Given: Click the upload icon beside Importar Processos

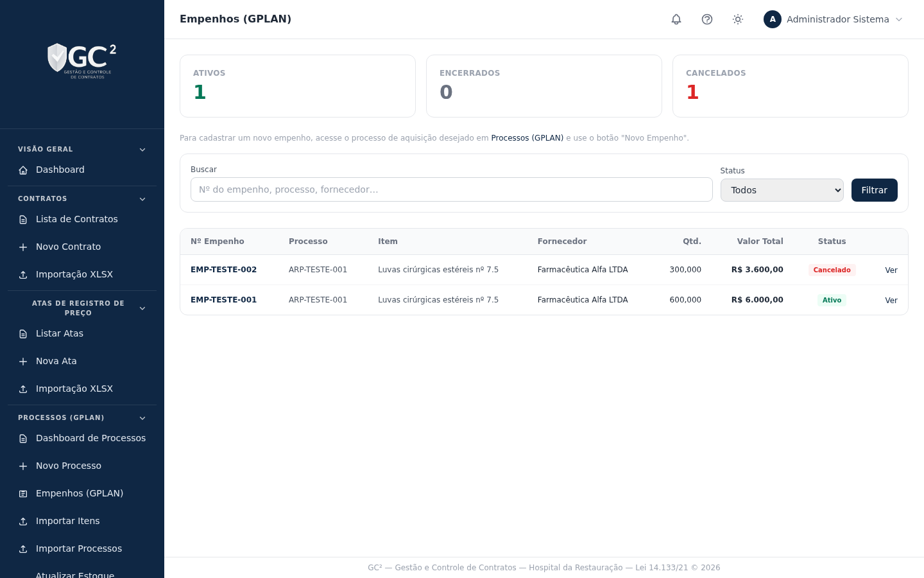Looking at the screenshot, I should click(x=23, y=549).
